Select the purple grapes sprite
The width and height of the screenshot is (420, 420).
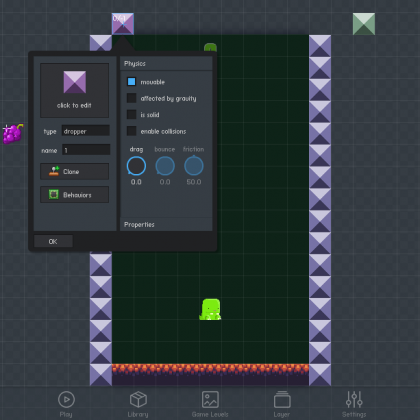coord(13,133)
